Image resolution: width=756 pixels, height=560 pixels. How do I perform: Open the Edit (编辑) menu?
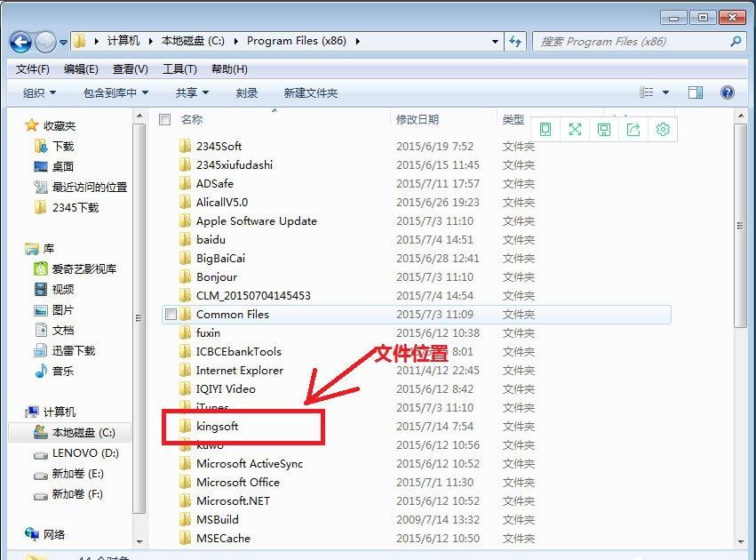81,69
